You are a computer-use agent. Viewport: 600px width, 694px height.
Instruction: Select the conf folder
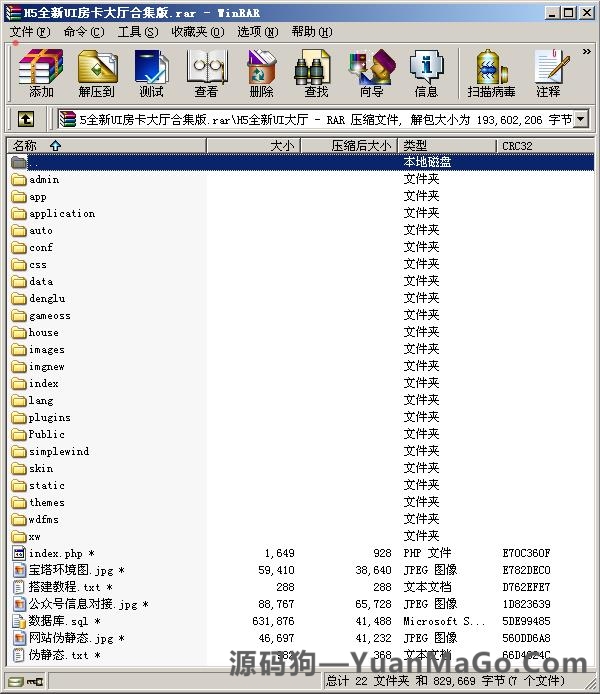click(x=32, y=247)
